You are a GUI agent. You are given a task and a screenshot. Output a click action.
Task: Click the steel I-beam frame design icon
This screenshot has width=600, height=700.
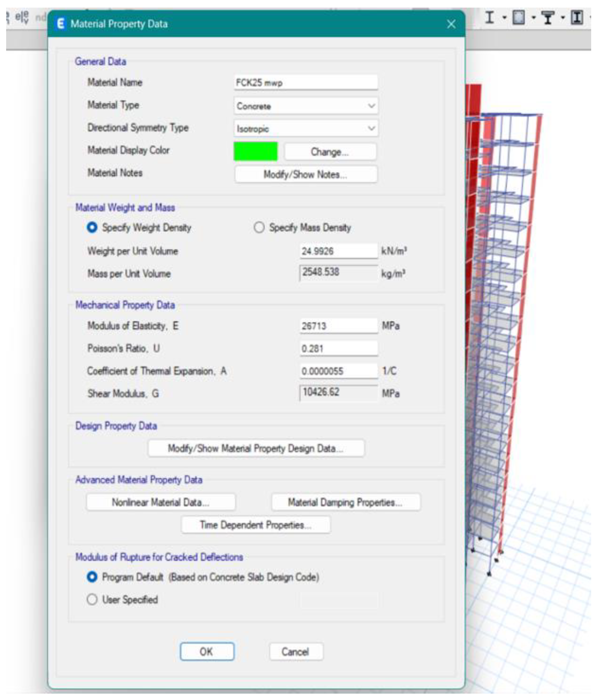(489, 18)
